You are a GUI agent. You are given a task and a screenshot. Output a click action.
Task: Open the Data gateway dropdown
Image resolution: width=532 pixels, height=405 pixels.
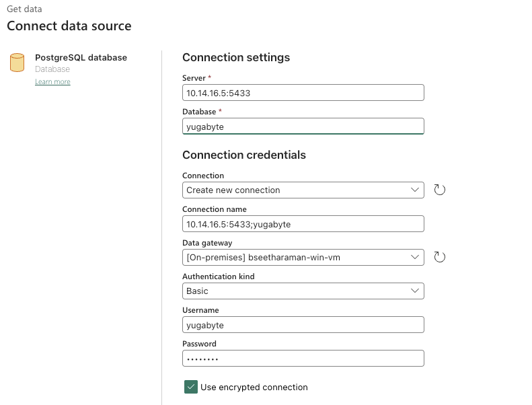click(x=303, y=257)
